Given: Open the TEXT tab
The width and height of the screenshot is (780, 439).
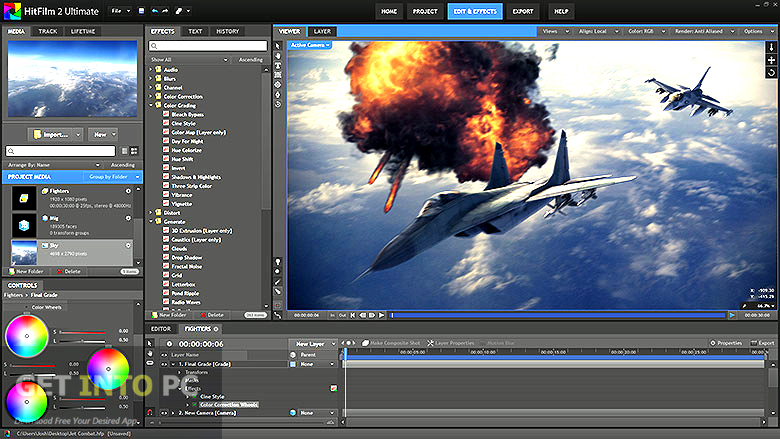Looking at the screenshot, I should (195, 31).
